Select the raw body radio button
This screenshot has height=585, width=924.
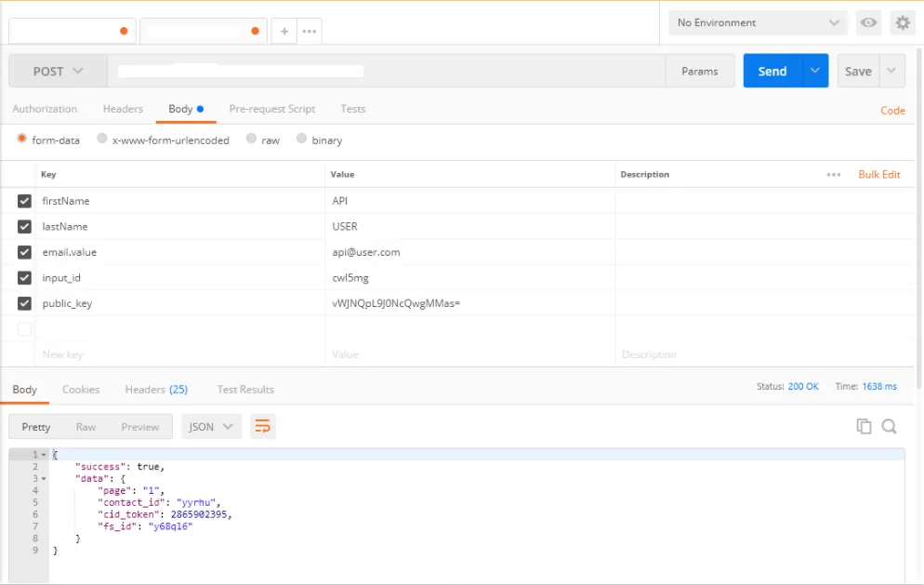[x=252, y=139]
